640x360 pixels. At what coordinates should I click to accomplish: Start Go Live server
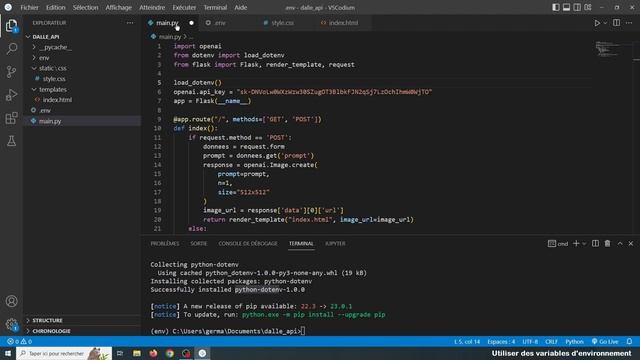(605, 342)
